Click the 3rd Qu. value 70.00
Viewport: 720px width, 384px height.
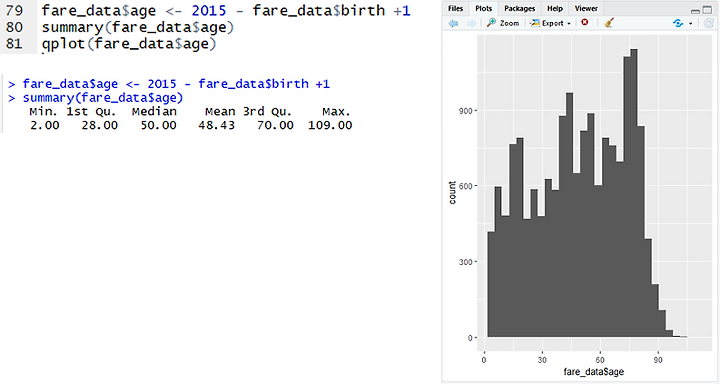pyautogui.click(x=275, y=125)
